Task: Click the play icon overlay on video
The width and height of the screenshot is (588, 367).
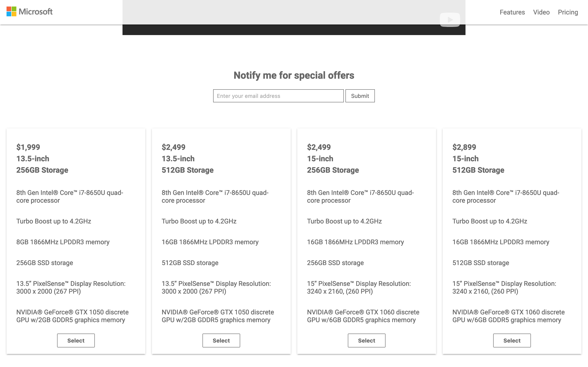Action: pyautogui.click(x=450, y=19)
